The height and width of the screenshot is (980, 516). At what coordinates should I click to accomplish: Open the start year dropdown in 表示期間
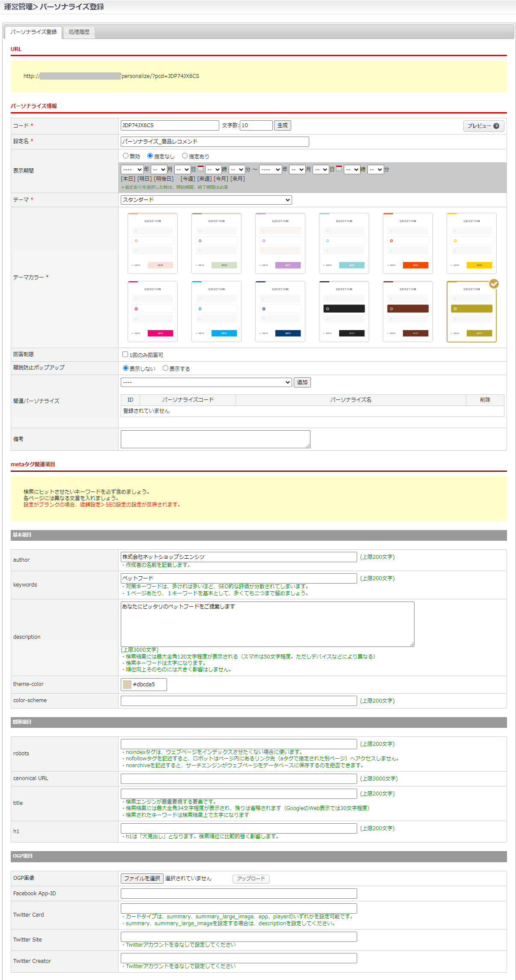click(132, 170)
